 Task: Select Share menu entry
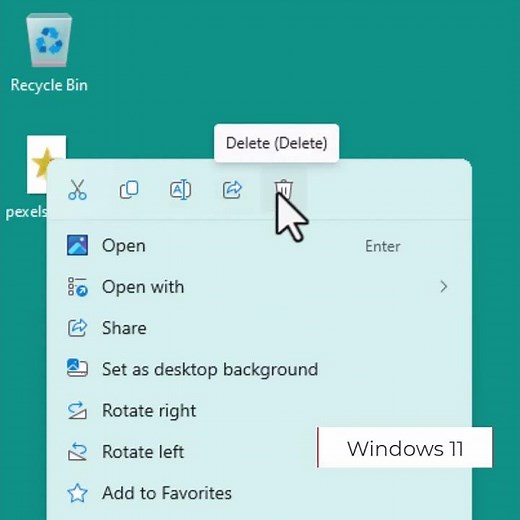pyautogui.click(x=259, y=328)
